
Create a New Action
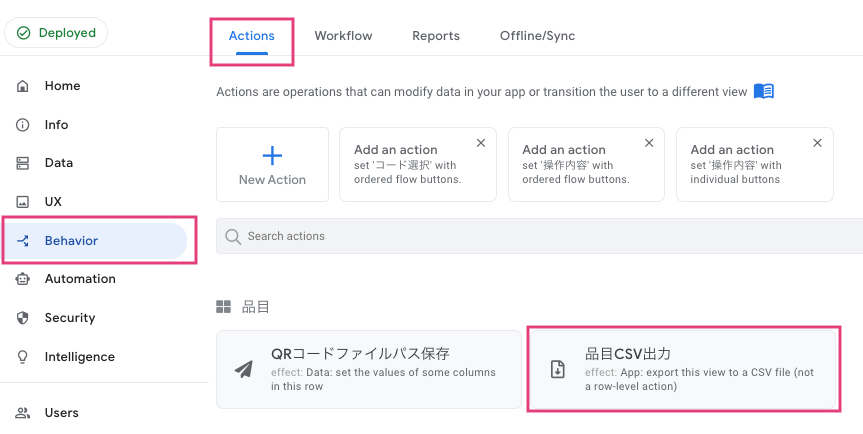click(x=272, y=164)
